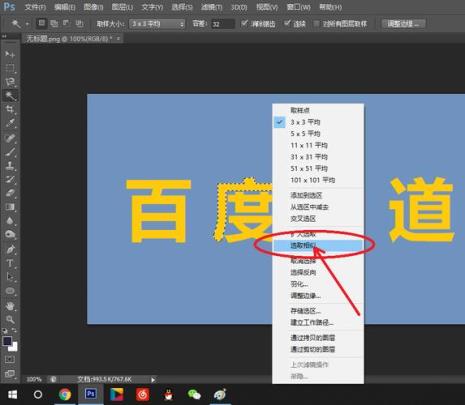Viewport: 465px width, 405px height.
Task: Open the 窗口(W) menu
Action: (x=298, y=7)
